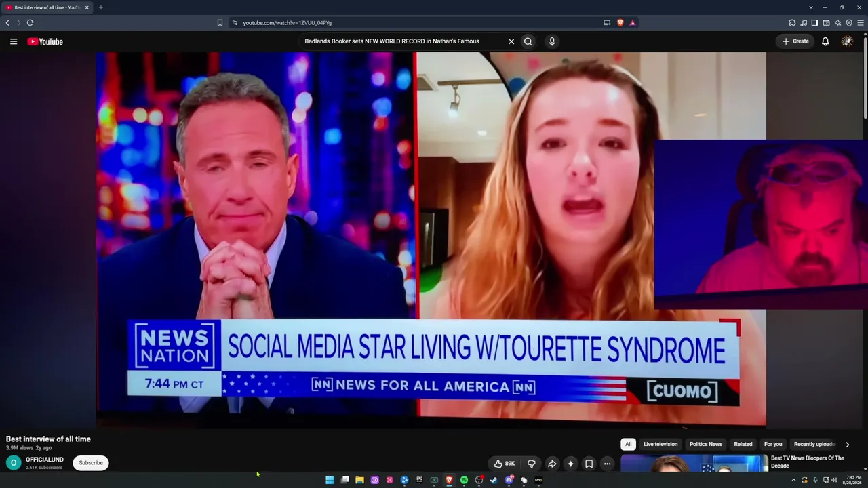Open the Brave Rewards triangle icon
Image resolution: width=868 pixels, height=488 pixels.
point(632,22)
